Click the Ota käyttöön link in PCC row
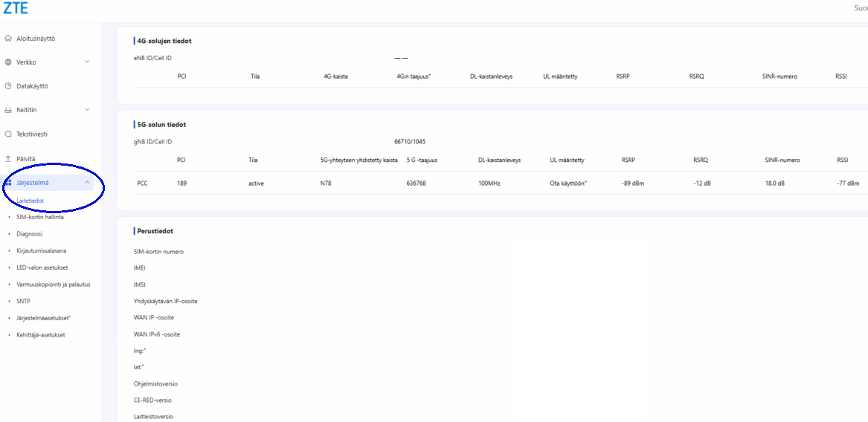The width and height of the screenshot is (868, 422). point(568,184)
